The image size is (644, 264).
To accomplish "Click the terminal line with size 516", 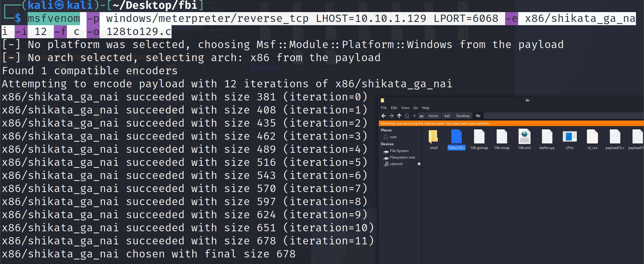I will pos(185,162).
